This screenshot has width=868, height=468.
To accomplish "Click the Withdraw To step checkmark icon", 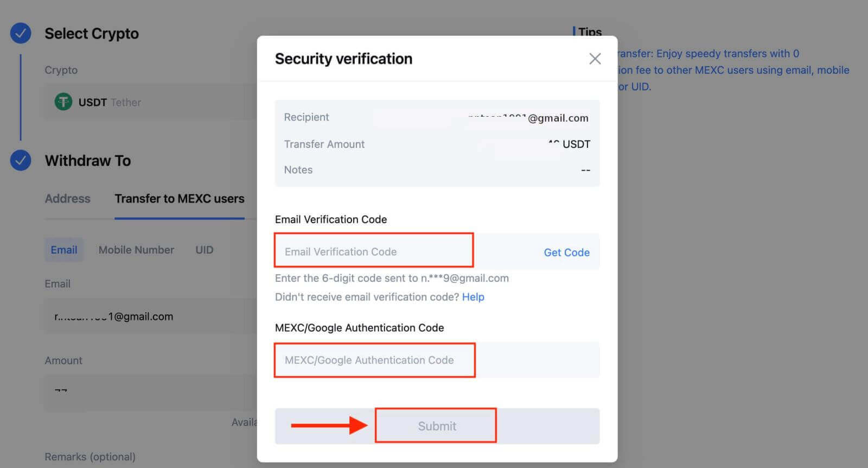I will coord(21,160).
